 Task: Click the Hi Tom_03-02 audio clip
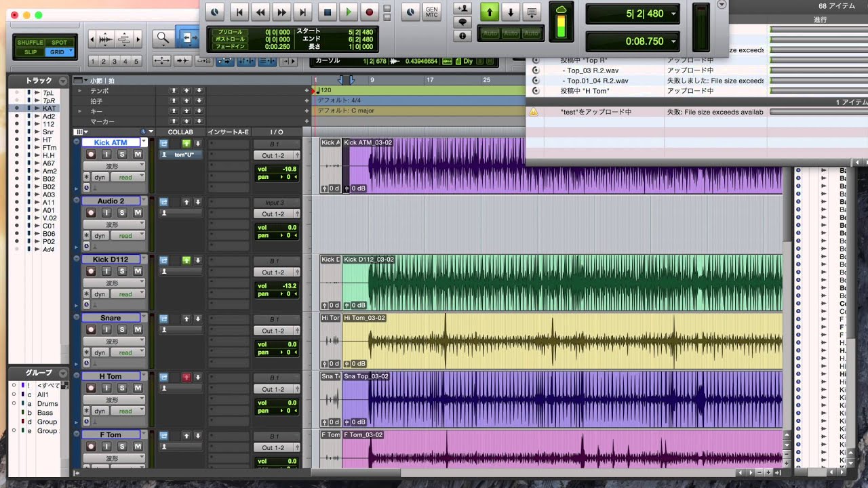pos(562,340)
